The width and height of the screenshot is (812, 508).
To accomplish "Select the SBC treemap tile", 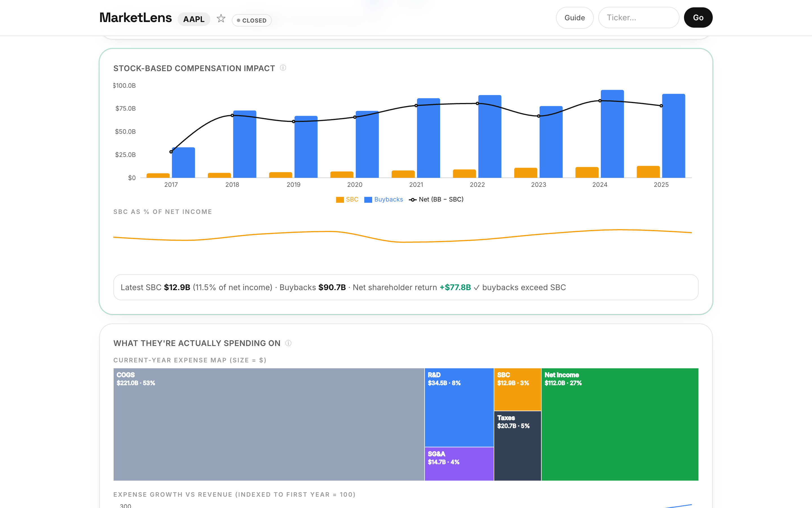I will tap(517, 389).
